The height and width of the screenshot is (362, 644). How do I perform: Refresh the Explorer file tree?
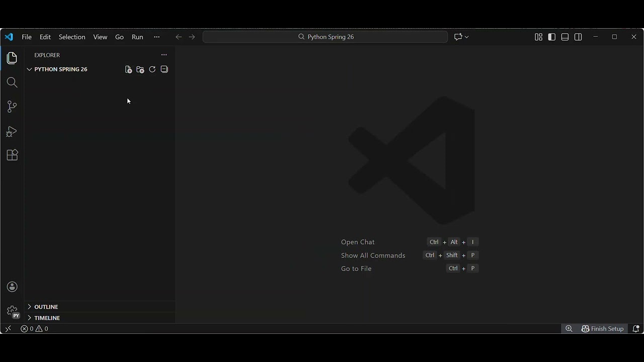pyautogui.click(x=152, y=69)
